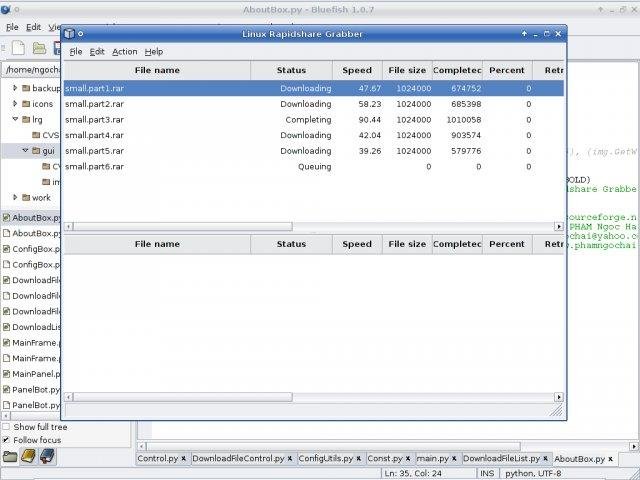Click the 903574 completed value
Screen dimensions: 640x480
pyautogui.click(x=466, y=135)
